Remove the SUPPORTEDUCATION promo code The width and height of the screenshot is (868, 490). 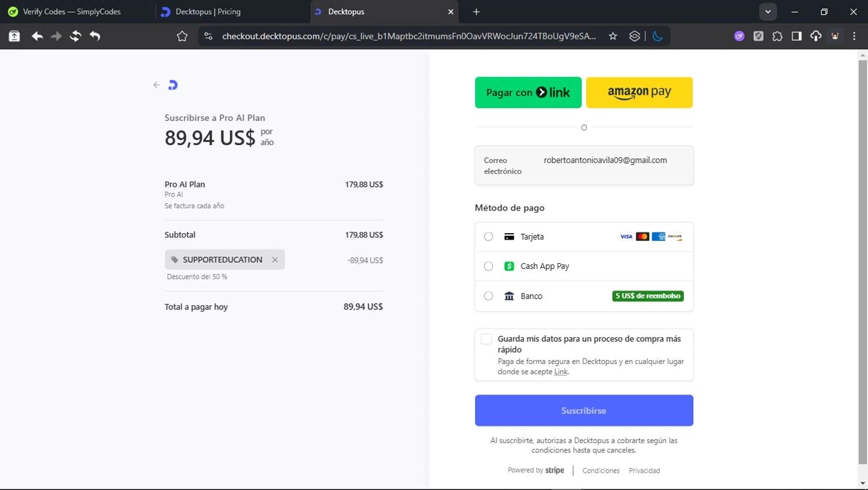[x=275, y=260]
